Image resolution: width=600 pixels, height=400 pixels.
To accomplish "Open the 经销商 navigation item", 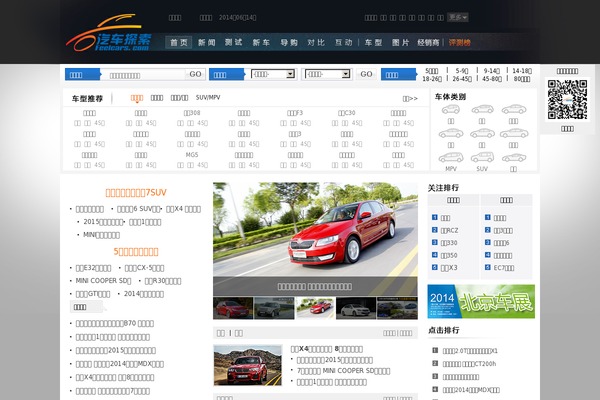I will tap(428, 42).
